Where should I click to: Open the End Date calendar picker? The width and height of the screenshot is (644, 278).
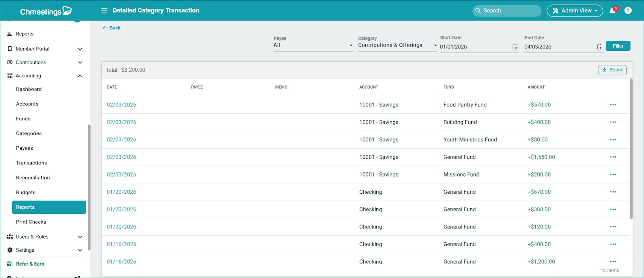point(599,47)
